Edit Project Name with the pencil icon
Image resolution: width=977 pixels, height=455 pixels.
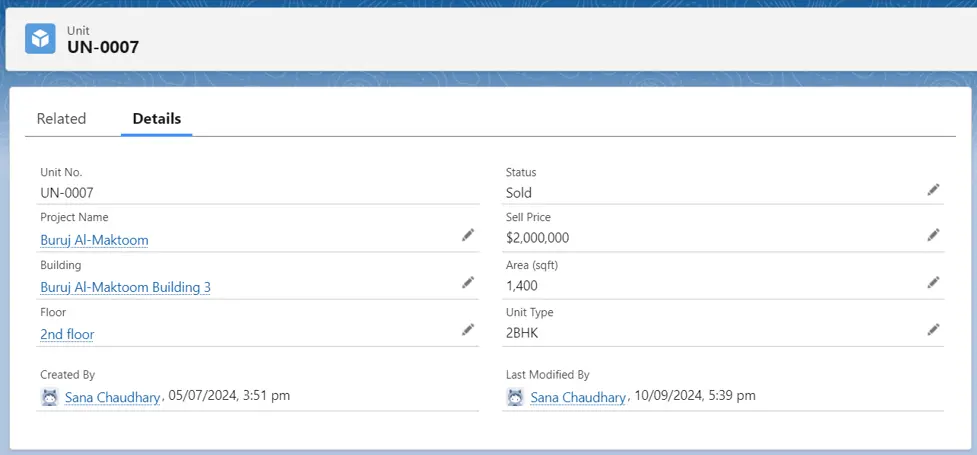tap(467, 235)
